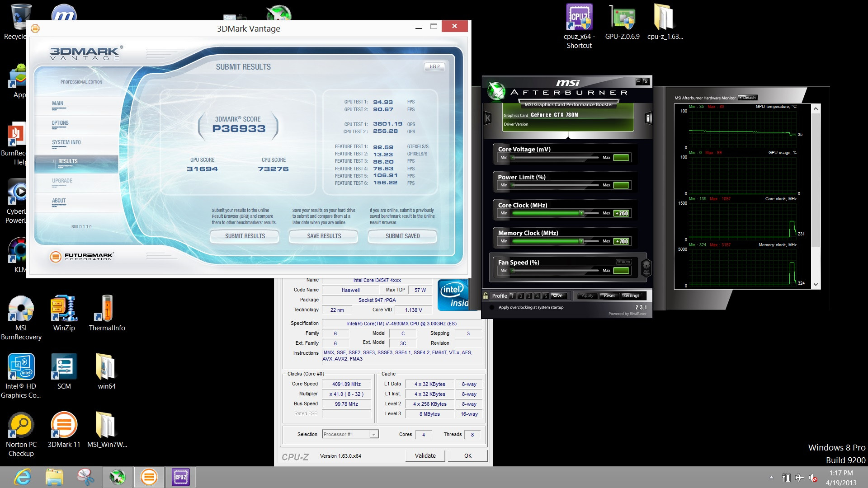Click SUBMIT SAVED button

[402, 236]
